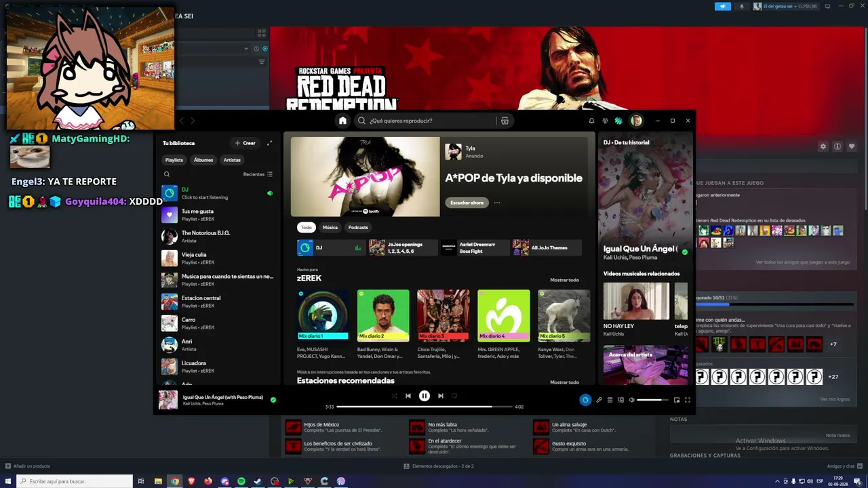Open Steam from the taskbar
Screen dimensions: 868x488
(x=258, y=481)
